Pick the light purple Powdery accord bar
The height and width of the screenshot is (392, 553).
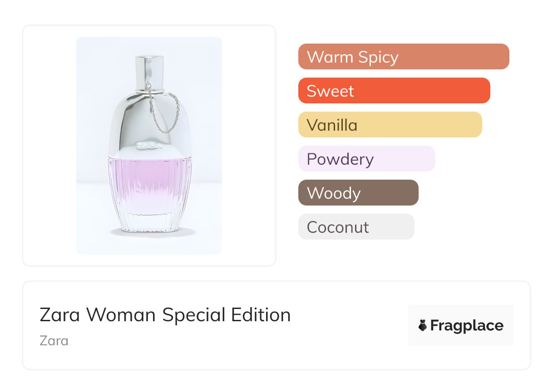point(366,159)
